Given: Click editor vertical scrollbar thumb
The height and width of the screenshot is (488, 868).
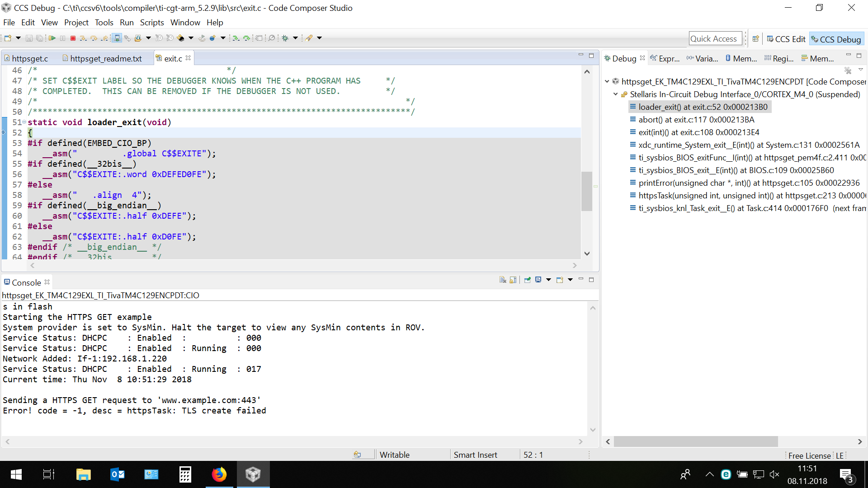Looking at the screenshot, I should click(x=587, y=191).
